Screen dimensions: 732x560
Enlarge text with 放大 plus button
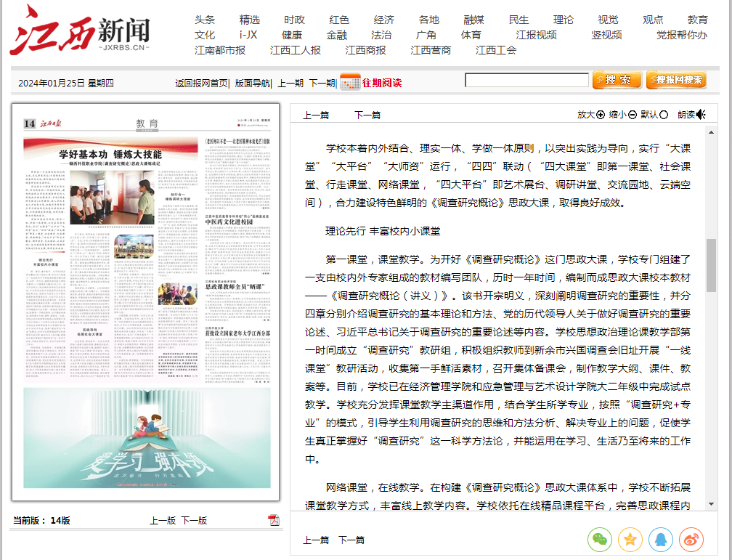coord(601,114)
